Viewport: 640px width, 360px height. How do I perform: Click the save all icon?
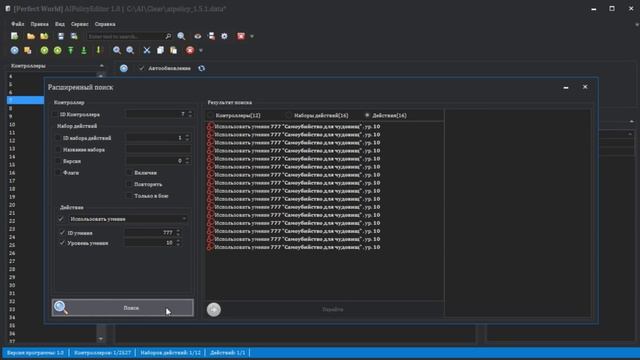pyautogui.click(x=74, y=36)
